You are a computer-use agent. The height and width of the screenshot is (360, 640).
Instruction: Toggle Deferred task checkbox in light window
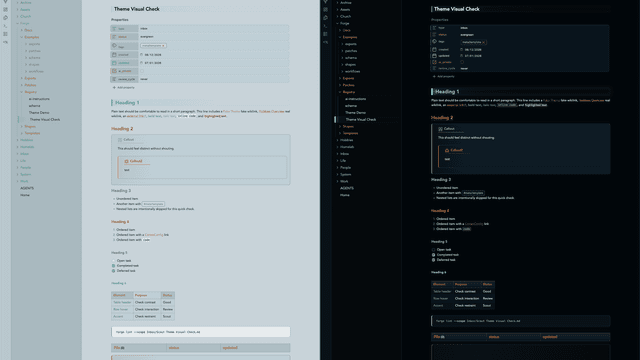tap(113, 271)
